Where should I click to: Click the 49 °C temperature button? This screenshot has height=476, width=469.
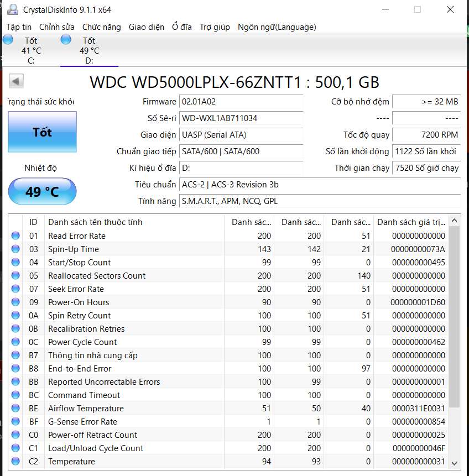(x=42, y=192)
